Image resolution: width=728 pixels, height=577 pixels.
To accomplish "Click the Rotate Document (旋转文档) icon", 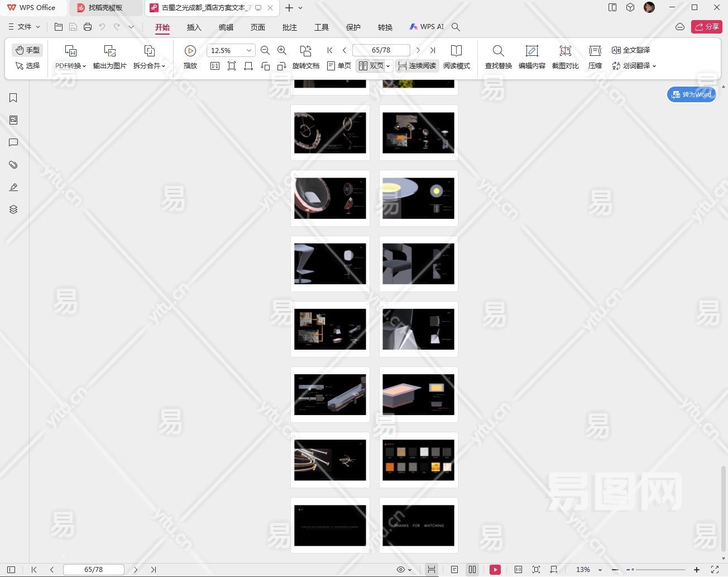I will pos(305,51).
